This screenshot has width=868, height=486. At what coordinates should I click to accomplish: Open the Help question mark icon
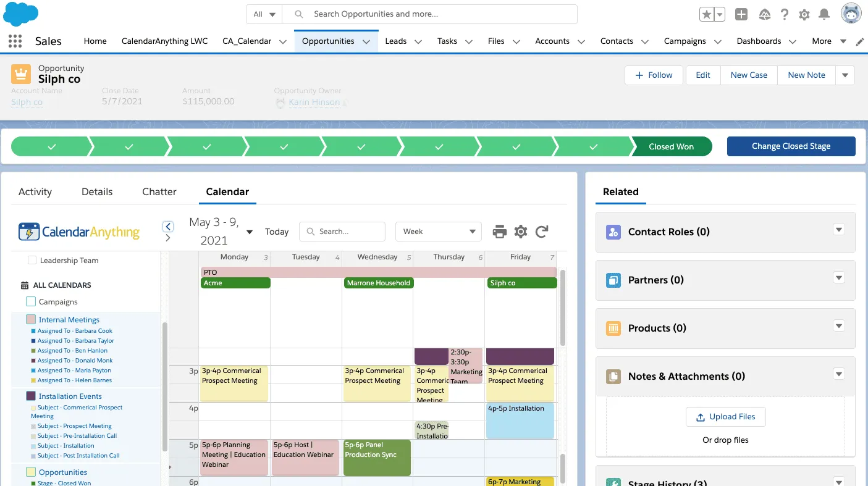pyautogui.click(x=785, y=14)
